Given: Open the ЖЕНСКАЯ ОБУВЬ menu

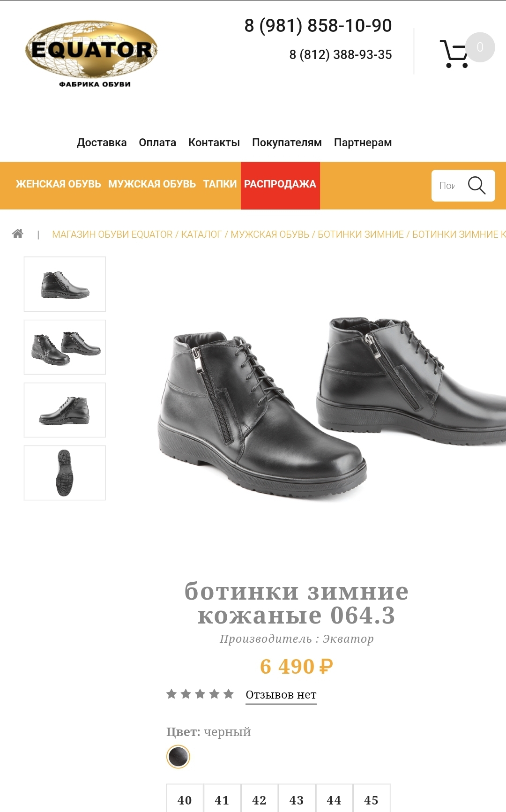Looking at the screenshot, I should 59,184.
